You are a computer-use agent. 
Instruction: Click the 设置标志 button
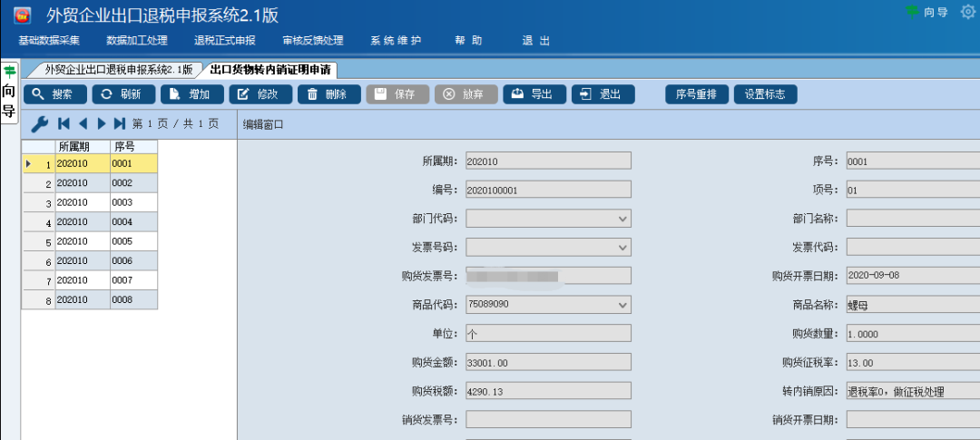click(765, 94)
